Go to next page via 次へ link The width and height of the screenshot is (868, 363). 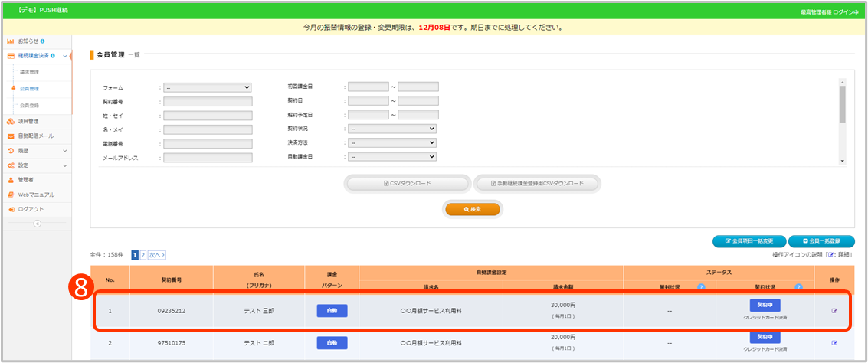[156, 254]
